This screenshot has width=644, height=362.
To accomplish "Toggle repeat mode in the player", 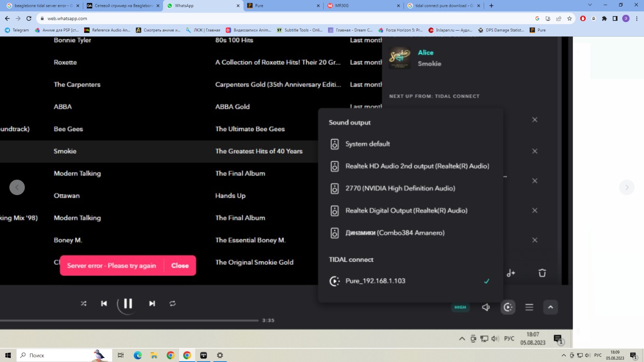I will click(x=173, y=304).
